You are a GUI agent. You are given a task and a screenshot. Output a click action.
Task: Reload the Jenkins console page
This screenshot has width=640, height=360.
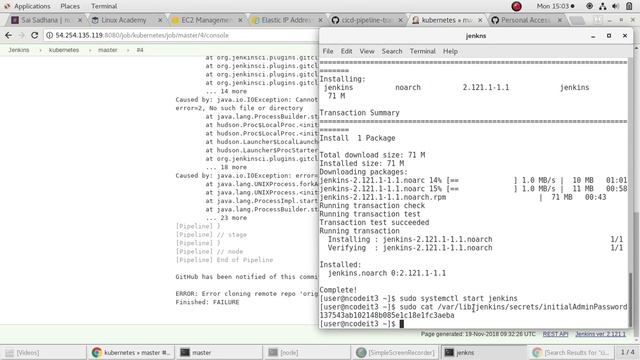pos(35,36)
